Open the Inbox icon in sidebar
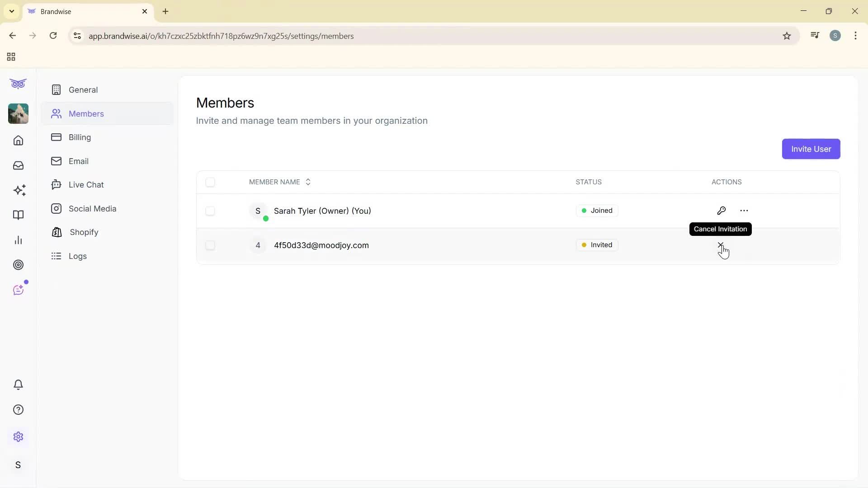Image resolution: width=868 pixels, height=488 pixels. pyautogui.click(x=18, y=165)
